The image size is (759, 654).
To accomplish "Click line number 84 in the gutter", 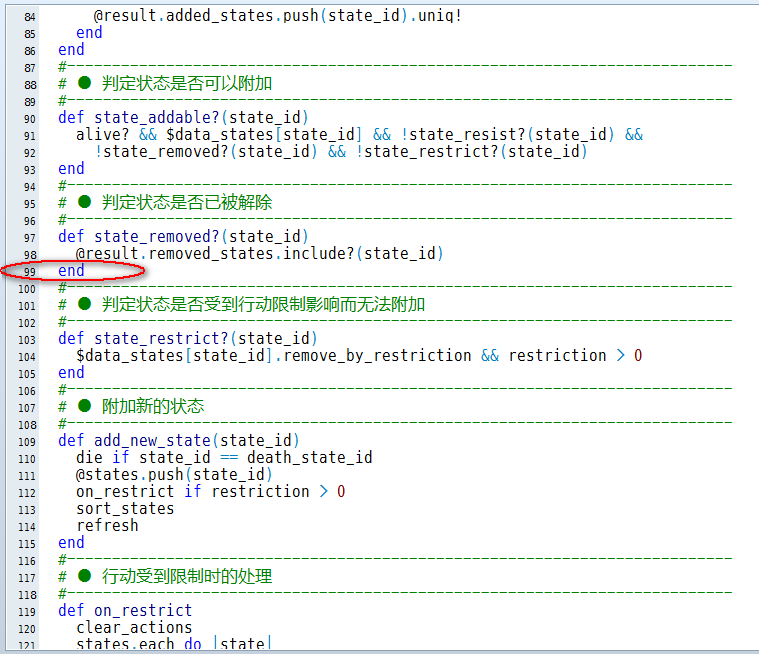I will pyautogui.click(x=30, y=17).
